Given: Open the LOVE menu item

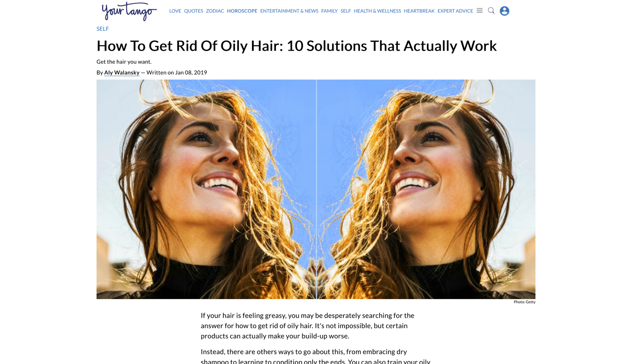Looking at the screenshot, I should pos(175,11).
